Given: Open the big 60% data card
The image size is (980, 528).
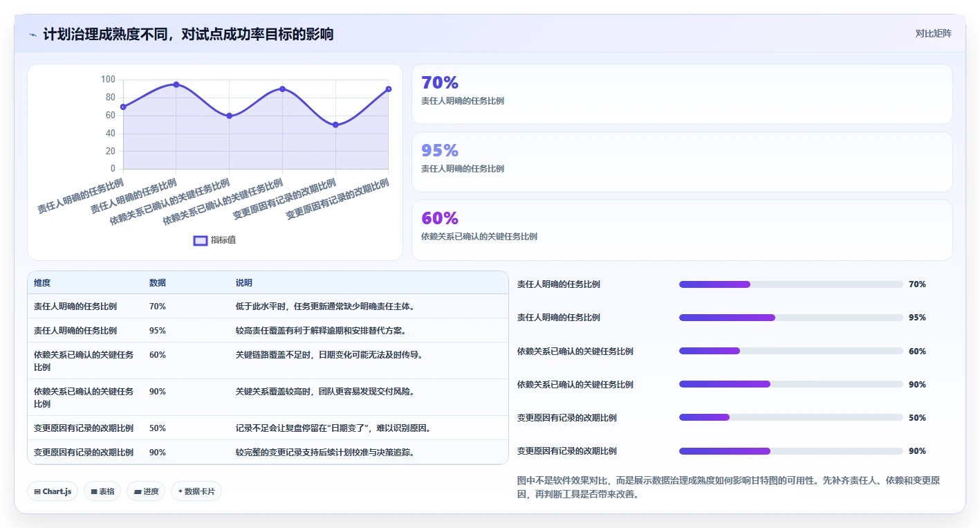Looking at the screenshot, I should [682, 230].
